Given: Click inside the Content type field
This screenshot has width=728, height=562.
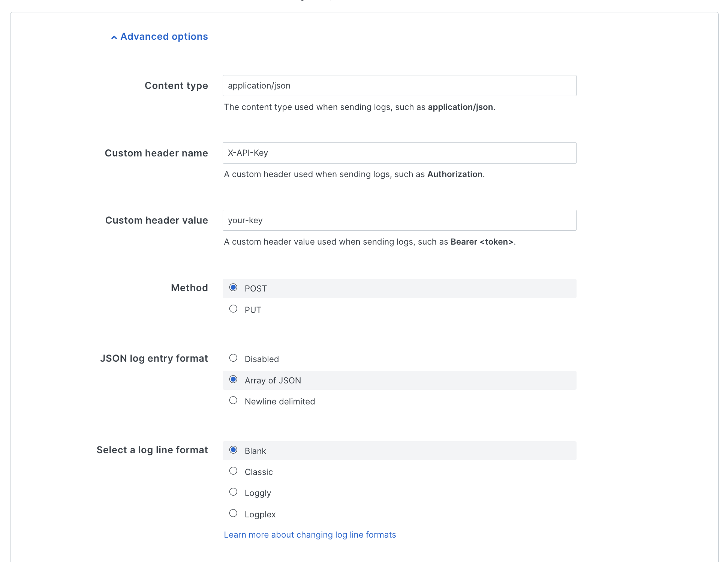Looking at the screenshot, I should click(399, 86).
